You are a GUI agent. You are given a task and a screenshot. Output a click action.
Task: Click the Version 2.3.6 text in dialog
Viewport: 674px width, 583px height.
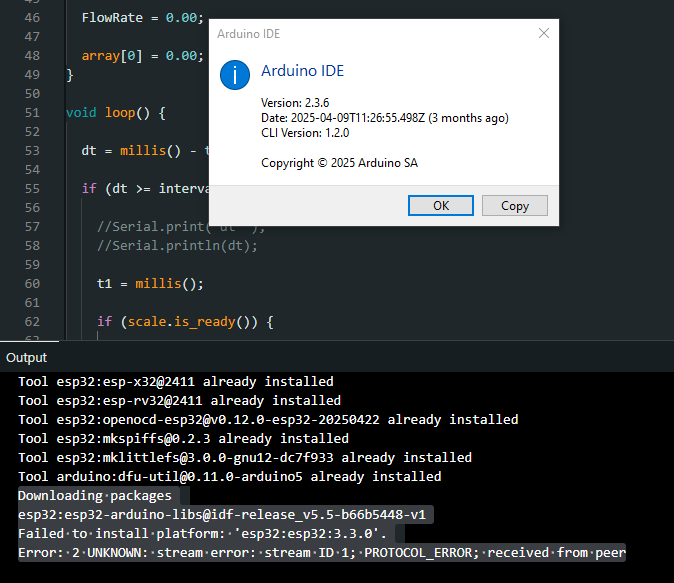[295, 103]
